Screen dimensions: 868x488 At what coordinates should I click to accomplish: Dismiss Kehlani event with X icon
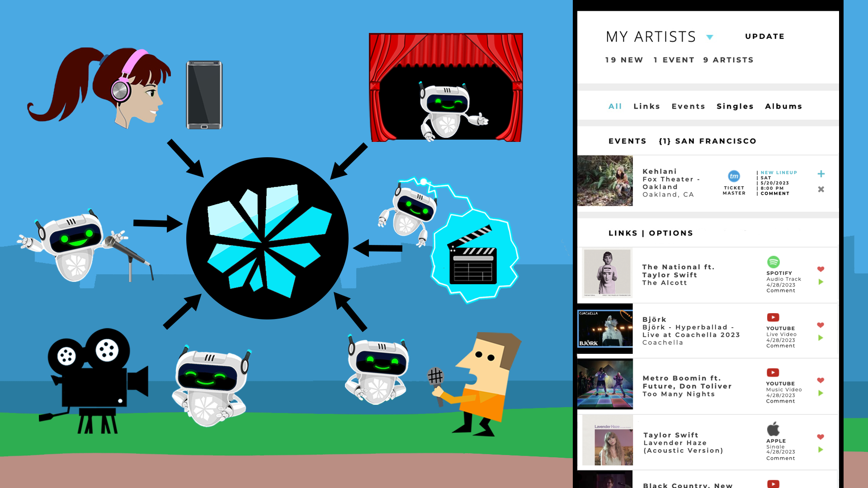point(821,189)
